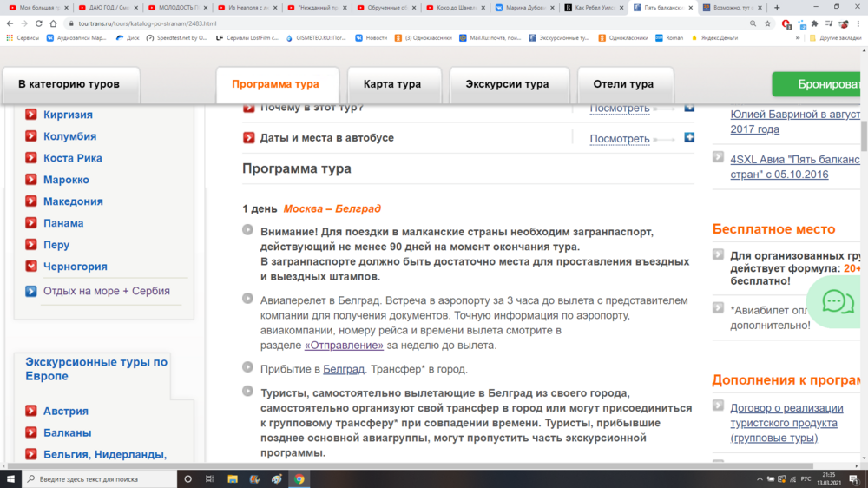Image resolution: width=868 pixels, height=488 pixels.
Task: Open 'Черногория' in the country list
Action: 76,267
